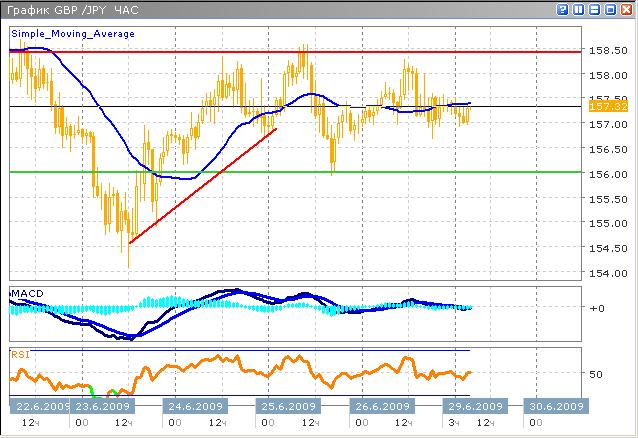Maximize the chart window
This screenshot has height=438, width=638.
pyautogui.click(x=611, y=9)
